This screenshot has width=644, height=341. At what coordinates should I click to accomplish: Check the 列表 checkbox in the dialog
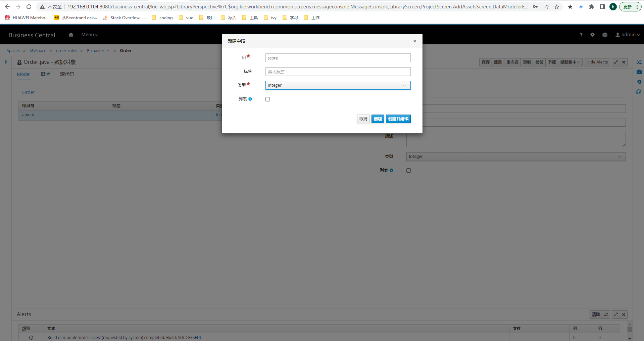267,99
